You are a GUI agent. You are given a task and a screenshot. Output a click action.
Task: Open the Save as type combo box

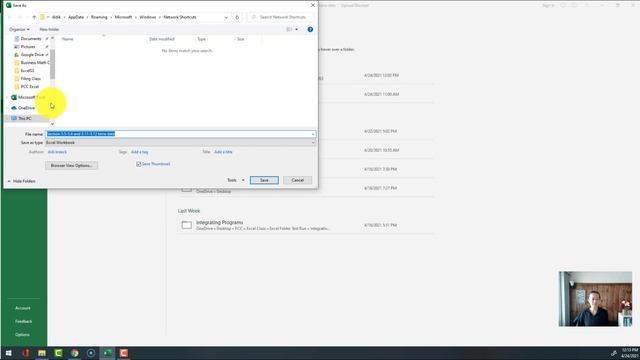click(180, 142)
